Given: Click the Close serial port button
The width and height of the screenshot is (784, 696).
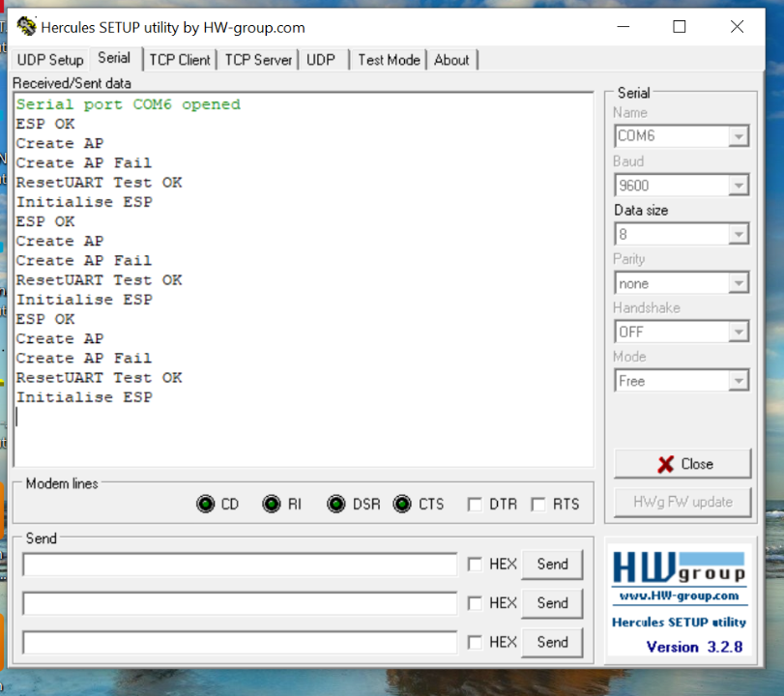Looking at the screenshot, I should pos(682,464).
